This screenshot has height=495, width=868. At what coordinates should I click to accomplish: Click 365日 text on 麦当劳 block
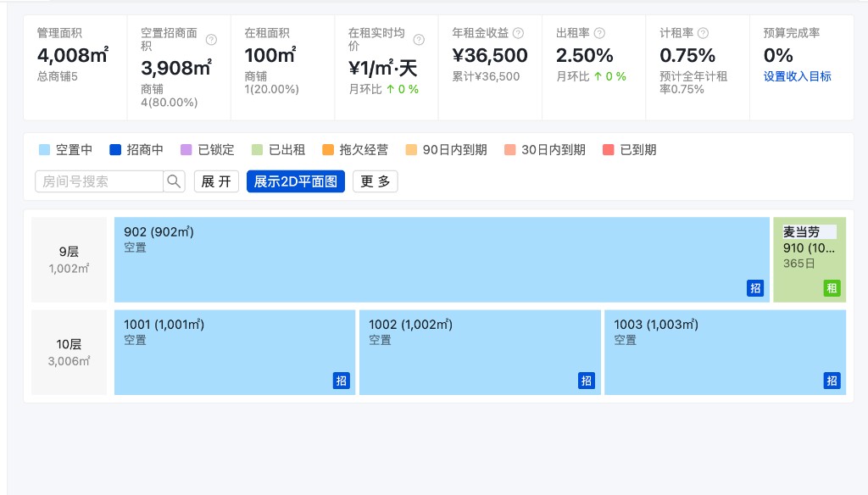point(798,264)
